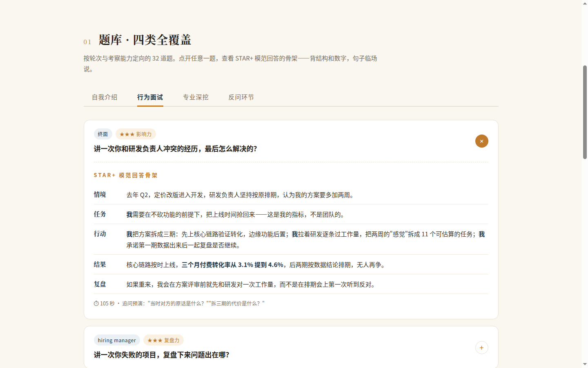Expand the failed project question card
This screenshot has width=588, height=368.
[482, 348]
